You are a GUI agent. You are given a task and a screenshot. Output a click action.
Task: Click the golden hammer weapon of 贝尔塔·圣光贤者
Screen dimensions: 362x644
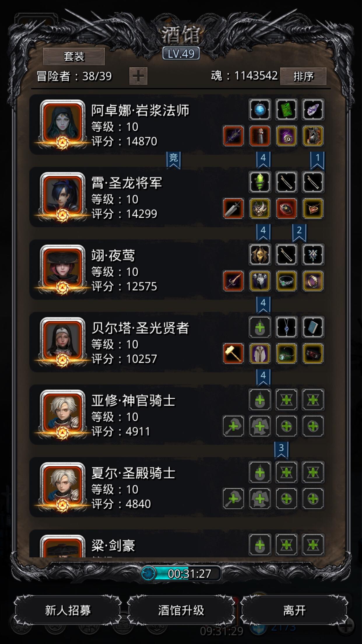(233, 353)
